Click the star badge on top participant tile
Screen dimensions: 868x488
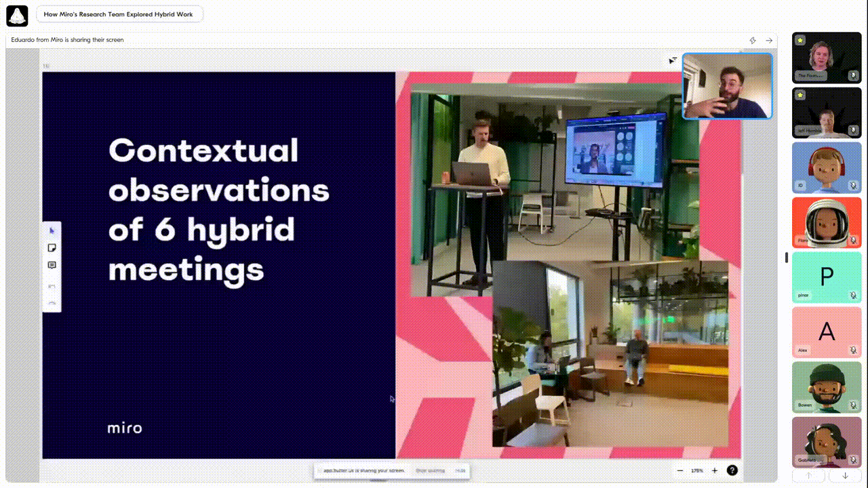[801, 41]
